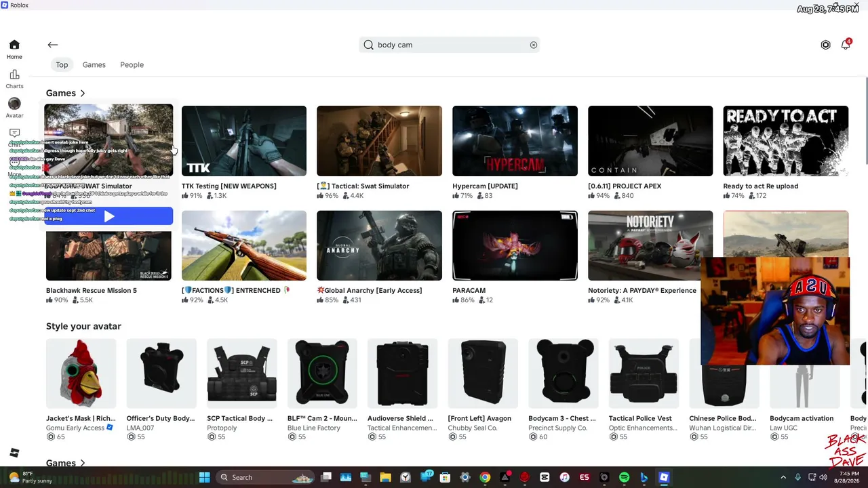Focus the search field containing 'body cam'
The height and width of the screenshot is (488, 868).
(451, 45)
